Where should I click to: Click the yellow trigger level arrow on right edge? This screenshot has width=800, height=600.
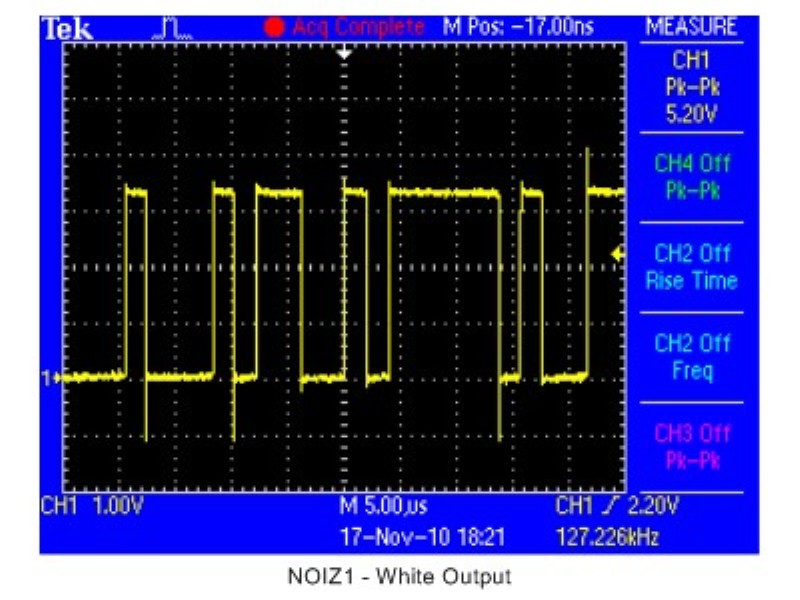click(x=617, y=255)
